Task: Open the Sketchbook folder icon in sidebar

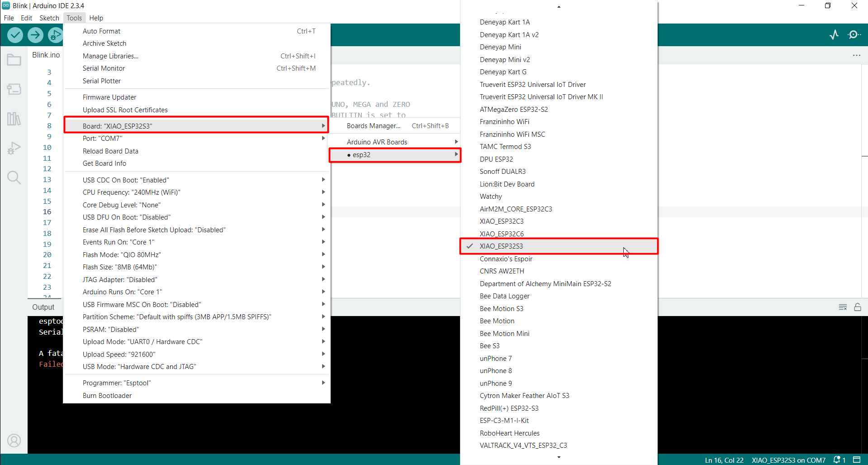Action: pyautogui.click(x=14, y=60)
